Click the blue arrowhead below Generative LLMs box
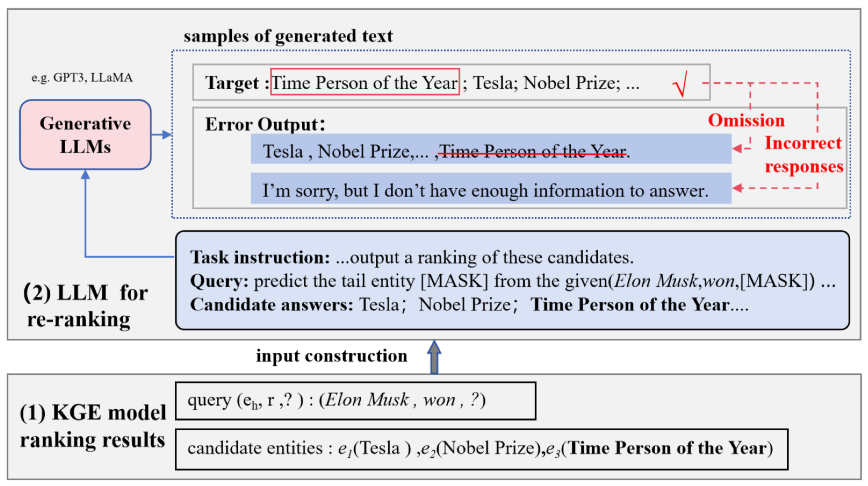This screenshot has width=868, height=486. tap(85, 175)
